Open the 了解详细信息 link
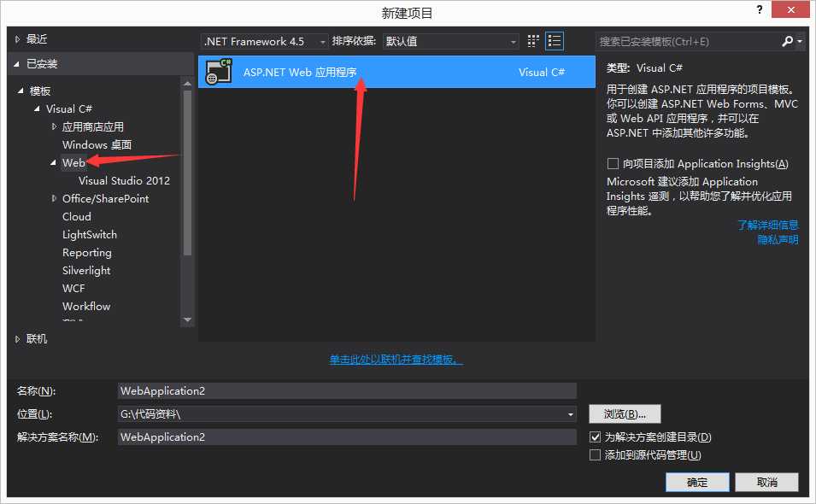Screen dimensions: 816x504 [x=768, y=225]
